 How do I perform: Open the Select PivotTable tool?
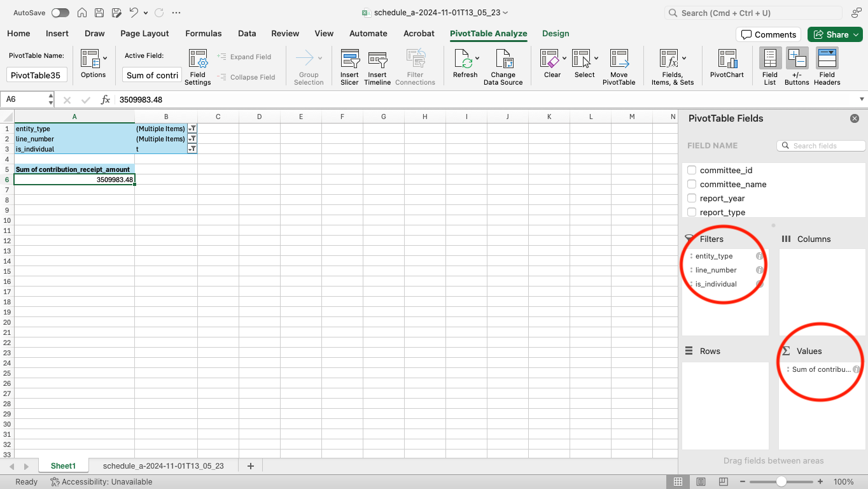(x=585, y=64)
